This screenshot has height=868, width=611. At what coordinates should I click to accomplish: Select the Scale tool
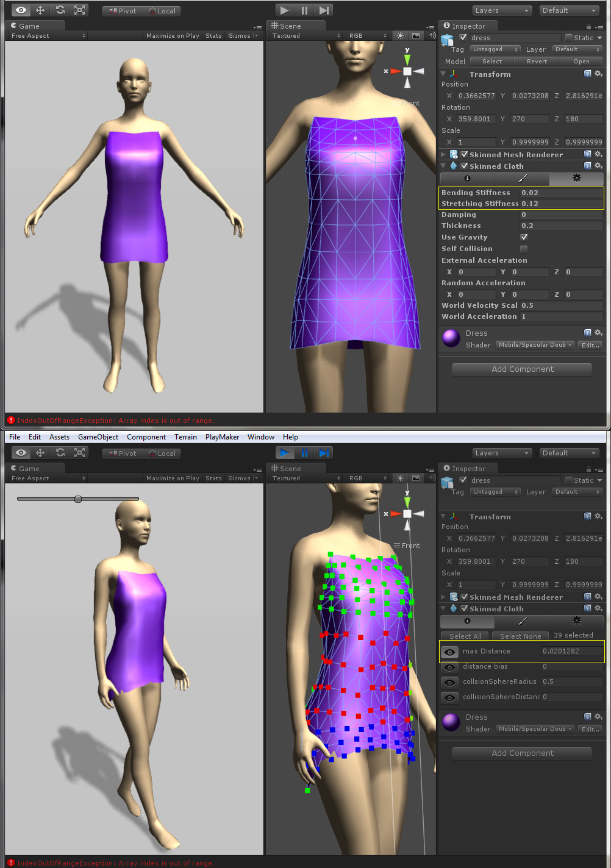(79, 10)
